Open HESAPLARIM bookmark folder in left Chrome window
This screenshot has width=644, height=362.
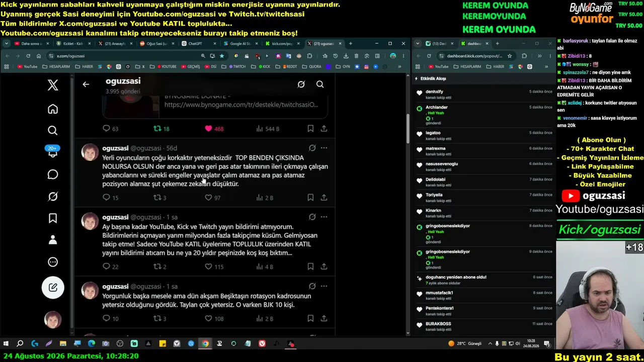pyautogui.click(x=56, y=66)
